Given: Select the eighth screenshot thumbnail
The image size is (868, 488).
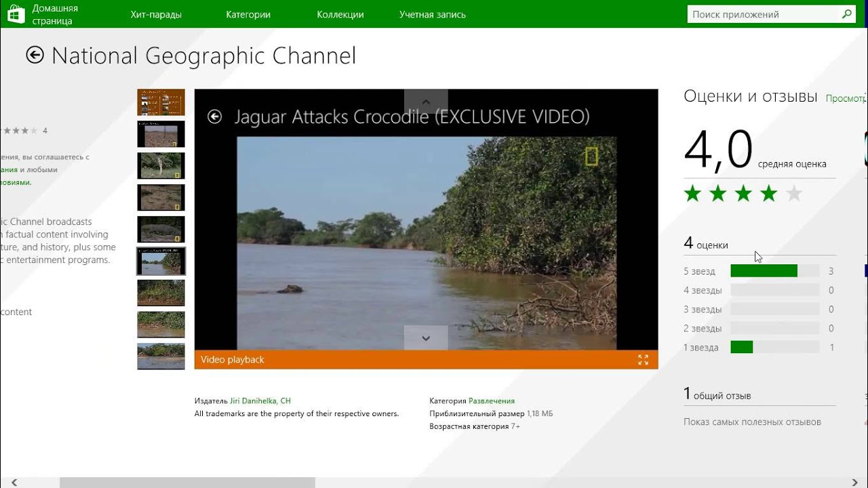Looking at the screenshot, I should [161, 325].
